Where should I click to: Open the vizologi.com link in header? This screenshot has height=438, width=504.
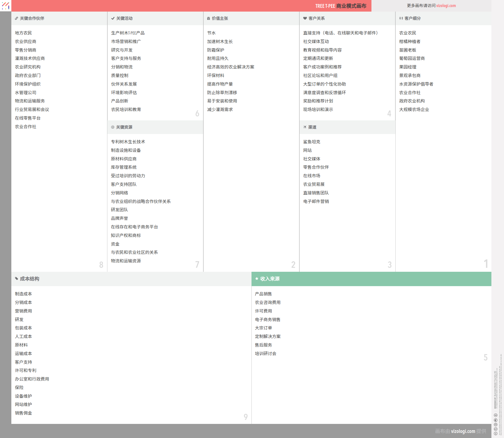click(446, 6)
